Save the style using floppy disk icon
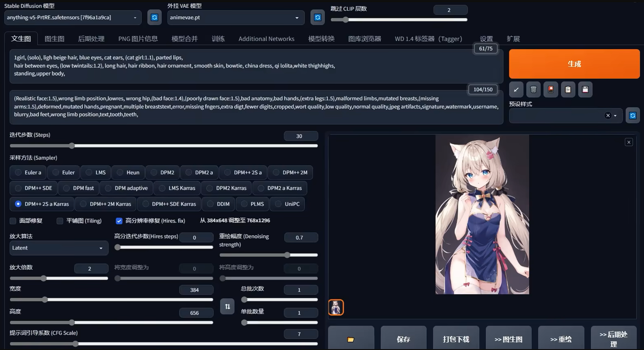The height and width of the screenshot is (350, 644). coord(585,89)
